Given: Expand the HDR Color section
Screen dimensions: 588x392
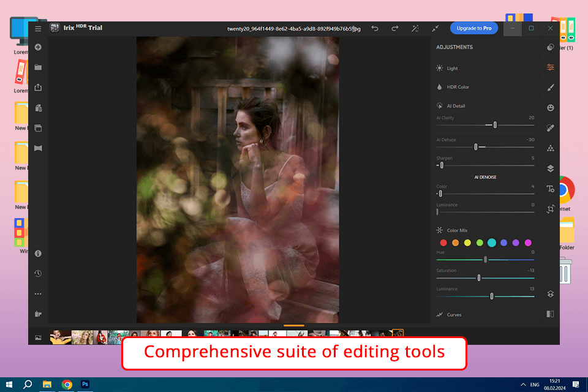Looking at the screenshot, I should pos(457,87).
